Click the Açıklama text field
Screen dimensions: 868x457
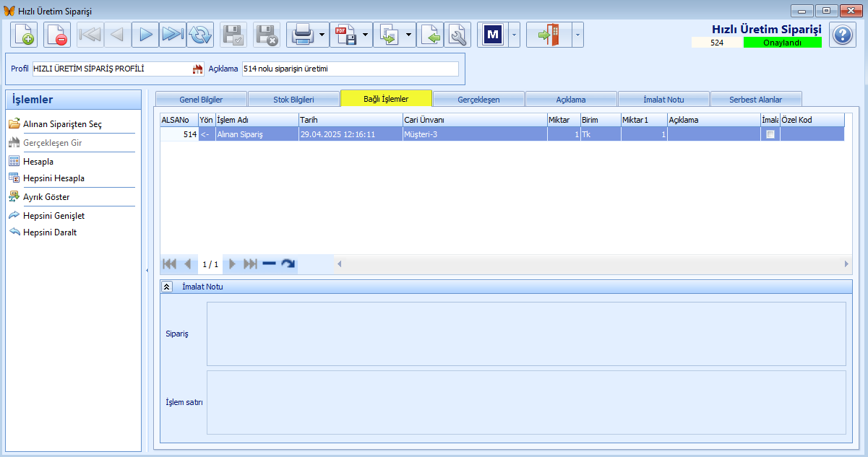pyautogui.click(x=350, y=69)
